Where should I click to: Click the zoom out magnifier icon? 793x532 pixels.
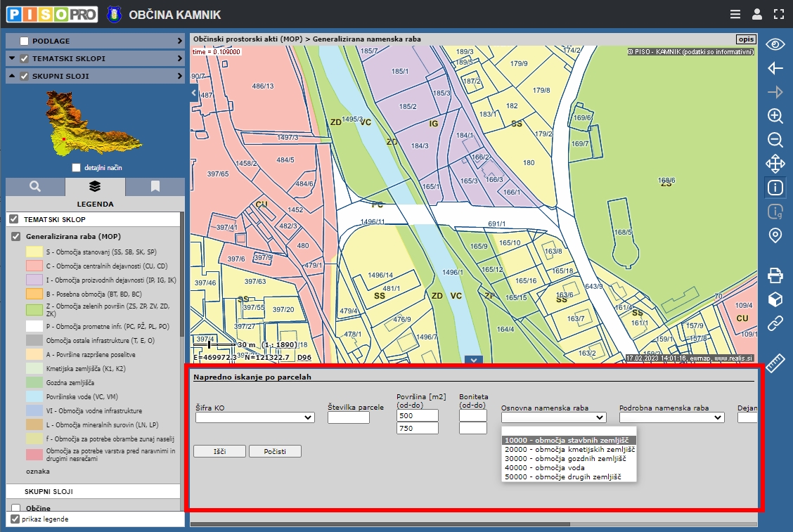click(x=775, y=140)
